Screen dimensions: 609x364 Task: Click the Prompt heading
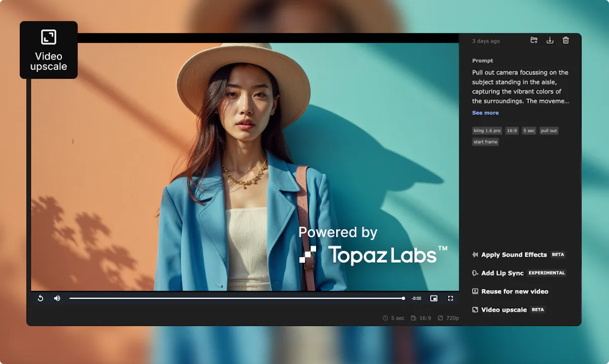[483, 61]
